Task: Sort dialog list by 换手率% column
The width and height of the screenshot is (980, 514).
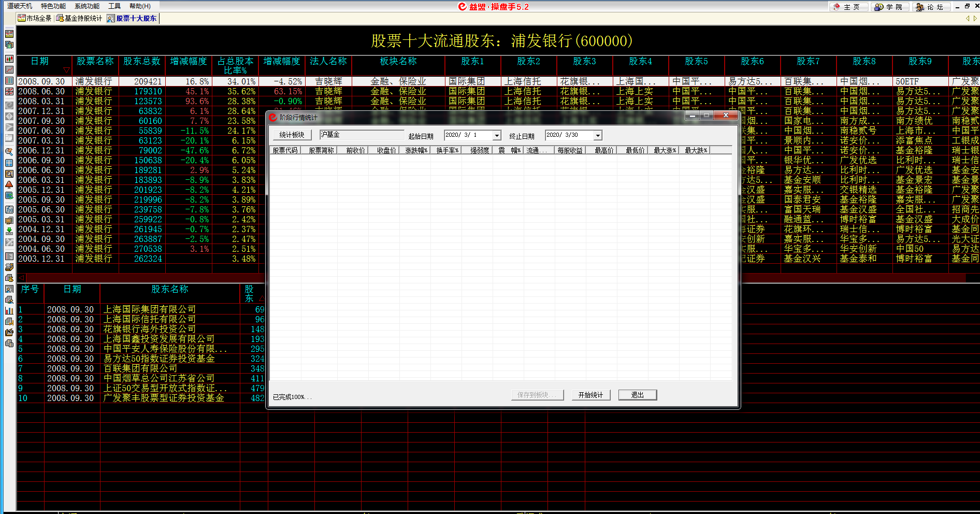Action: point(447,150)
